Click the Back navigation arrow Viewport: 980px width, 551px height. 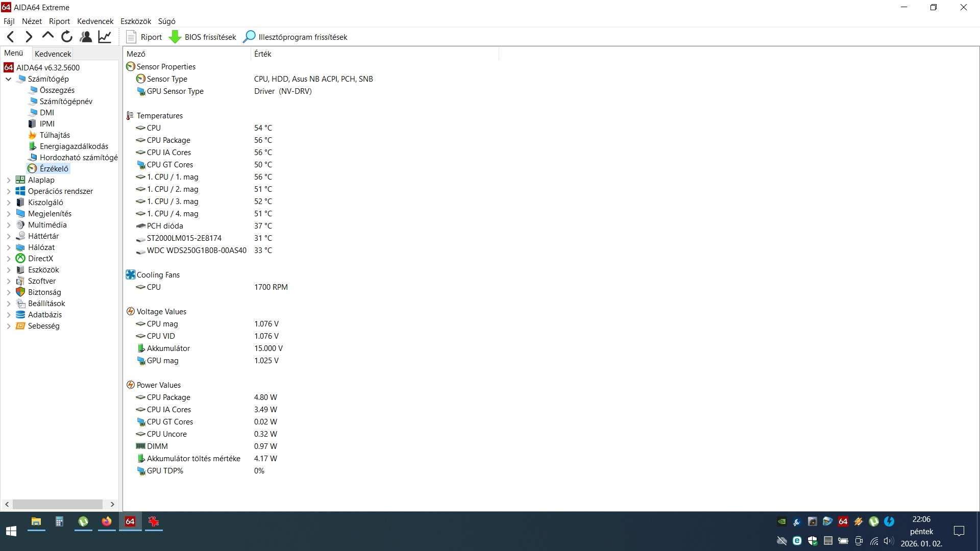11,37
